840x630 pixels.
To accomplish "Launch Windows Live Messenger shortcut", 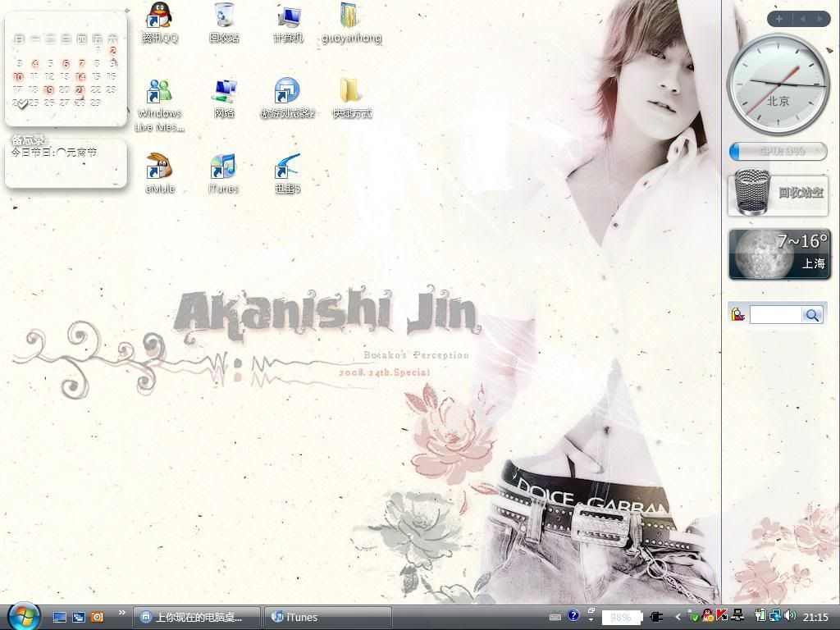I will pos(159,92).
